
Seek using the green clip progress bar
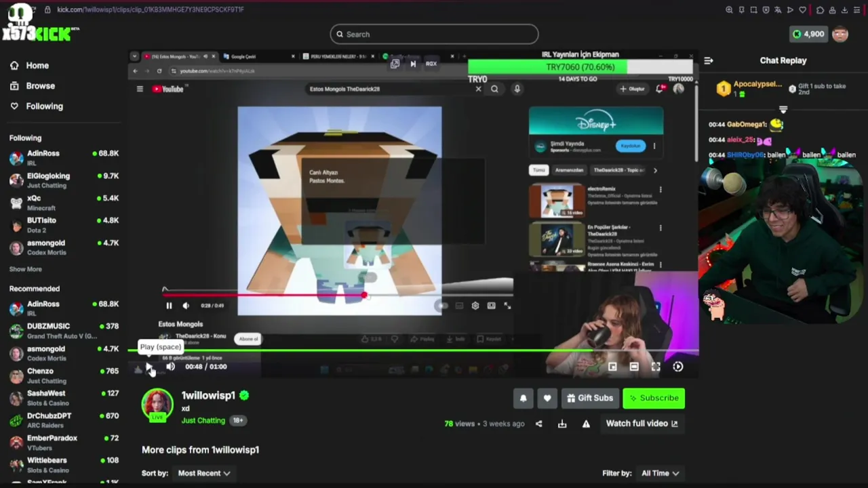[x=413, y=351]
